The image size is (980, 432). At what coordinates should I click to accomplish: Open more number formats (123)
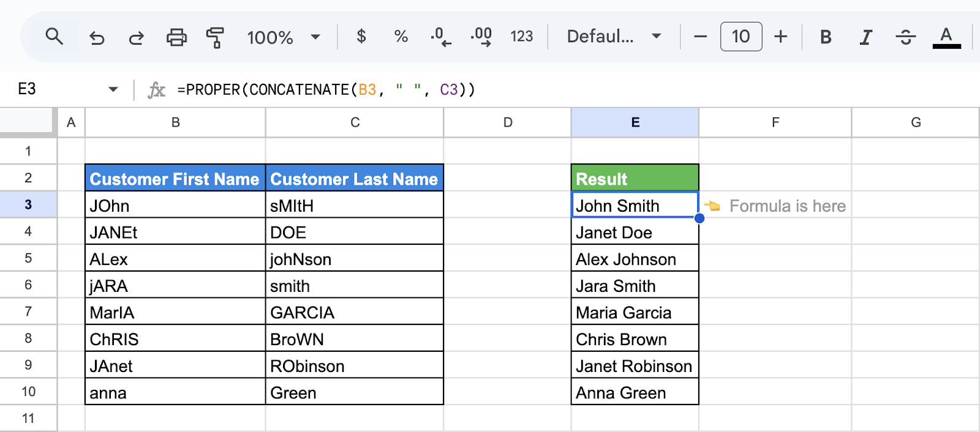(522, 37)
